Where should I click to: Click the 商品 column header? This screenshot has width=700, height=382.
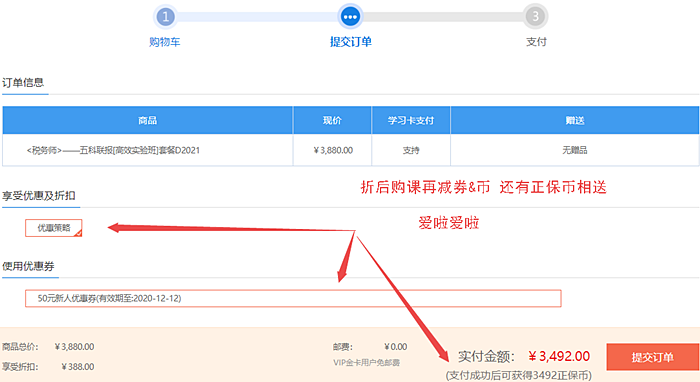click(147, 120)
